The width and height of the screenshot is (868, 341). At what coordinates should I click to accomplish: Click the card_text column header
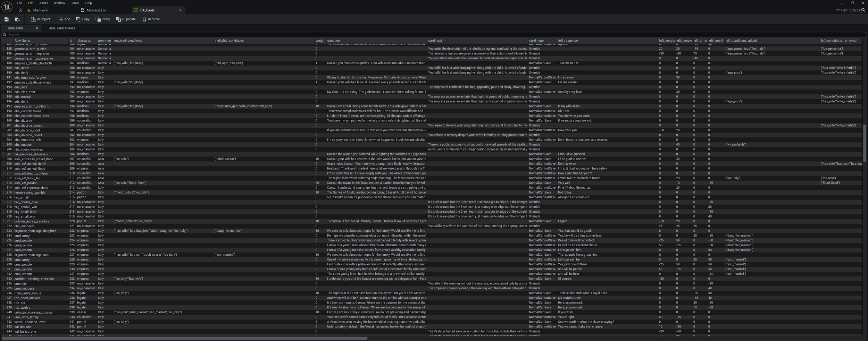click(x=478, y=41)
